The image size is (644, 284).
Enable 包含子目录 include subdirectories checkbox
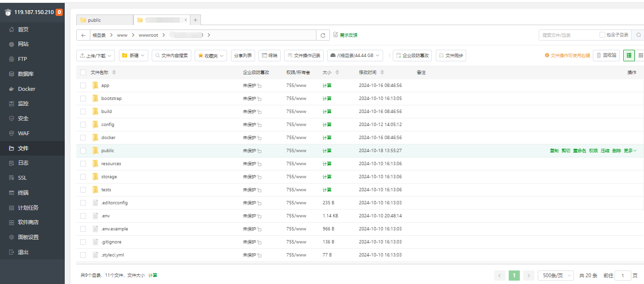click(602, 35)
